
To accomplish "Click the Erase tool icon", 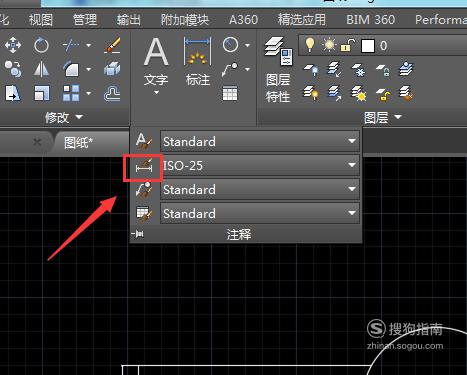I will point(112,45).
